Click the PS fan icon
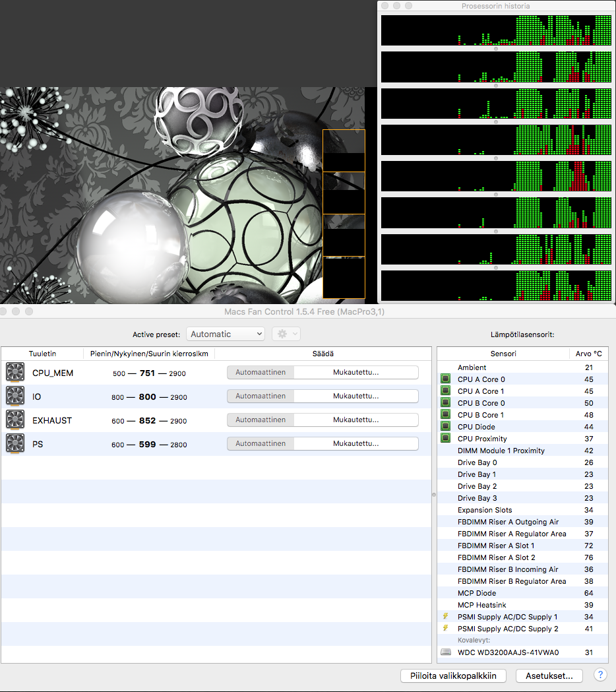Screen dimensions: 616x692 tap(15, 444)
